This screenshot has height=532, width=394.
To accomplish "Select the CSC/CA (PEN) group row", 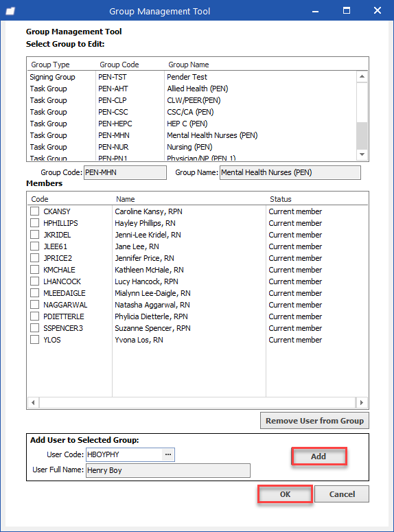I will (x=192, y=112).
